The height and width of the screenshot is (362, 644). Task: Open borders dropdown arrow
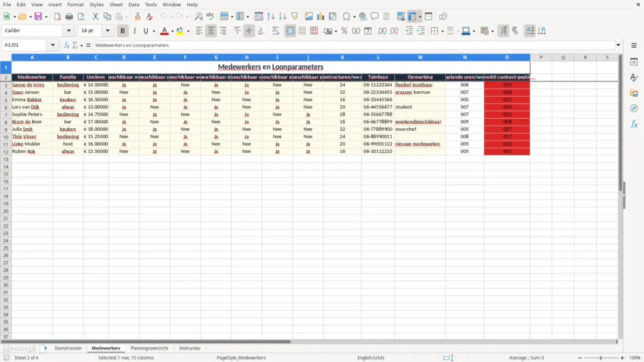[442, 31]
